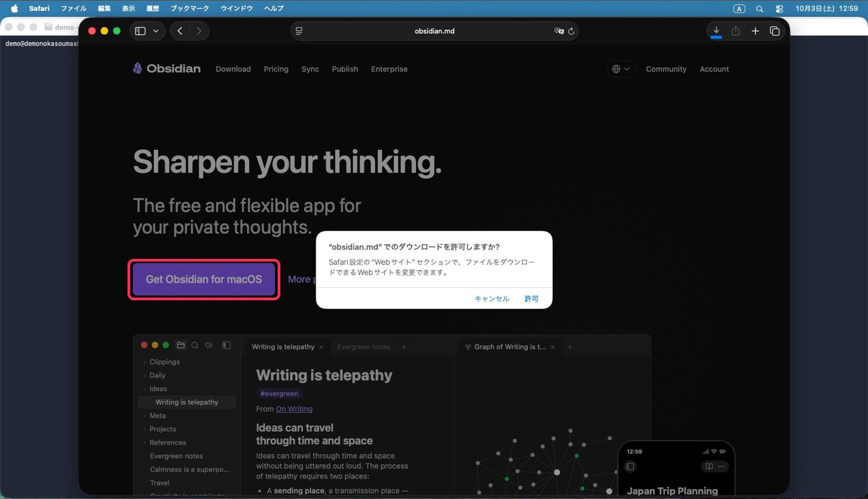This screenshot has height=499, width=868.
Task: Click the 許可 button in the dialog
Action: pos(531,298)
